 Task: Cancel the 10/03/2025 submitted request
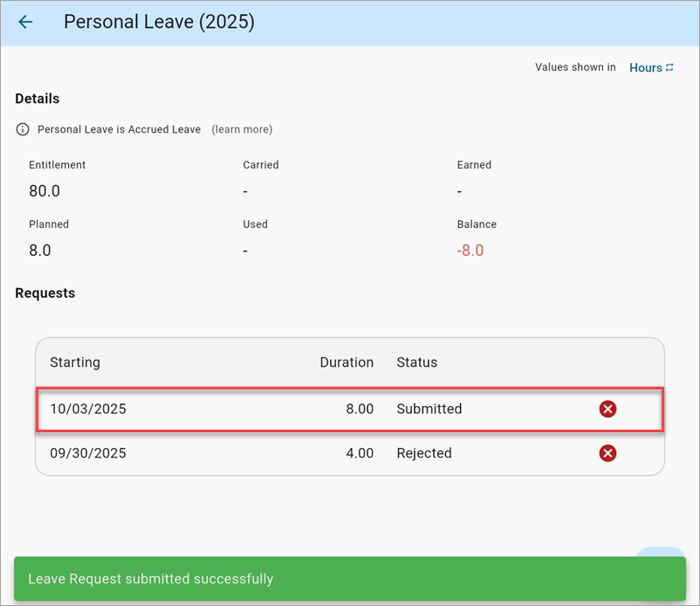pos(607,409)
